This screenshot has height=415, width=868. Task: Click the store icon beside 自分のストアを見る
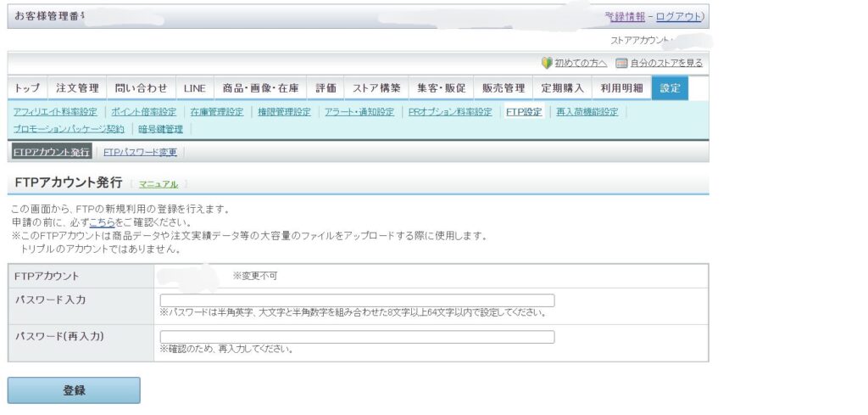pos(621,63)
